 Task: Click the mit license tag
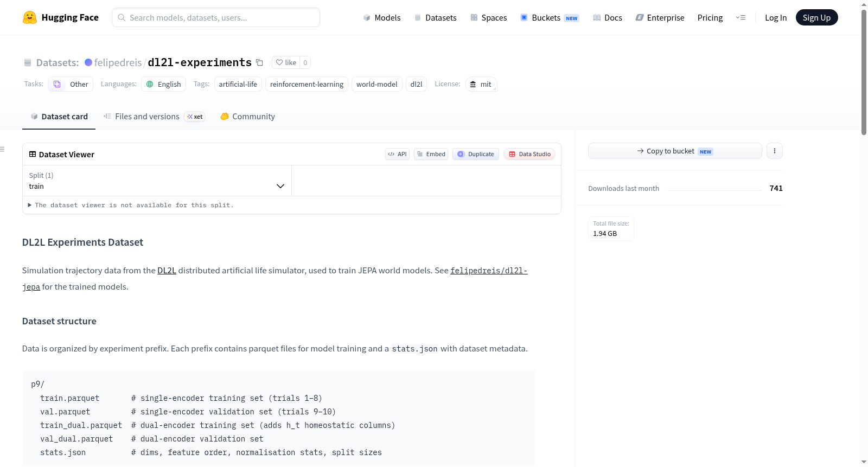pos(481,84)
